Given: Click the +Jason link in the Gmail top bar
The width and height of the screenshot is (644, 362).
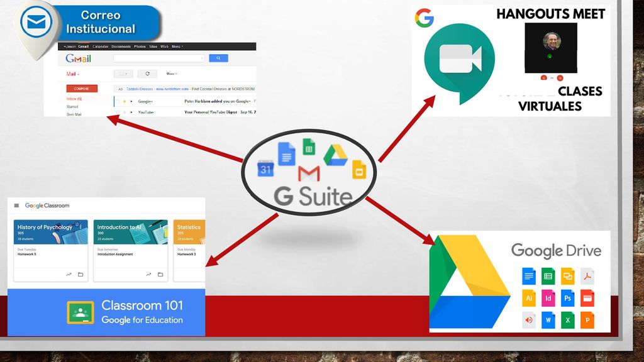Looking at the screenshot, I should pos(70,47).
